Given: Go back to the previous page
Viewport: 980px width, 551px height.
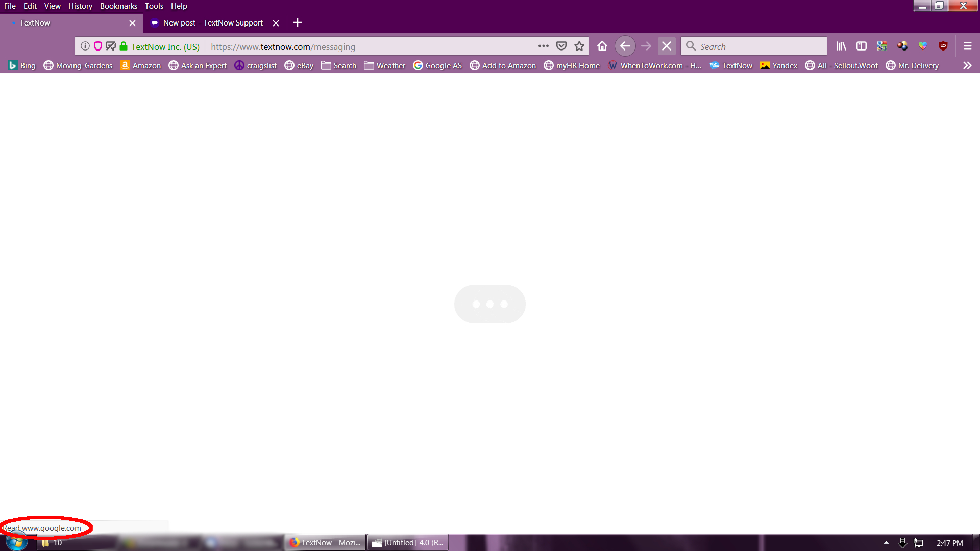Looking at the screenshot, I should coord(625,46).
